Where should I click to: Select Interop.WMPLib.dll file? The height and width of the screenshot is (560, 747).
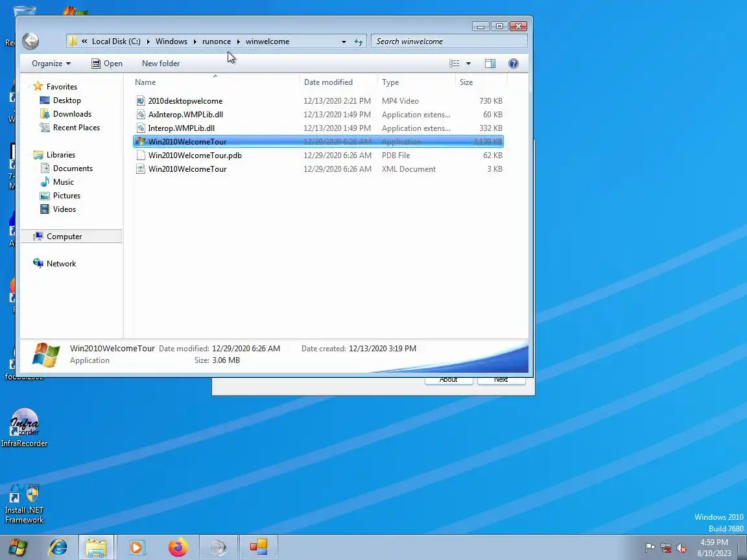point(318,128)
